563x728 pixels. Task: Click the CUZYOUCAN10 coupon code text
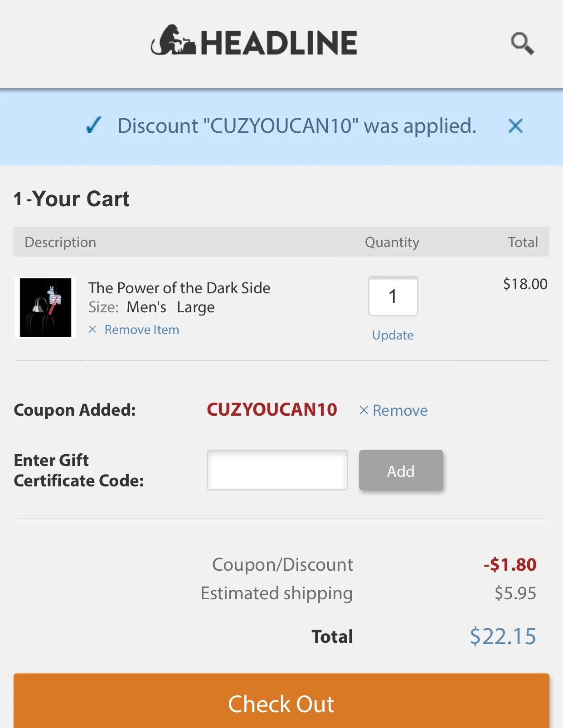pos(272,410)
